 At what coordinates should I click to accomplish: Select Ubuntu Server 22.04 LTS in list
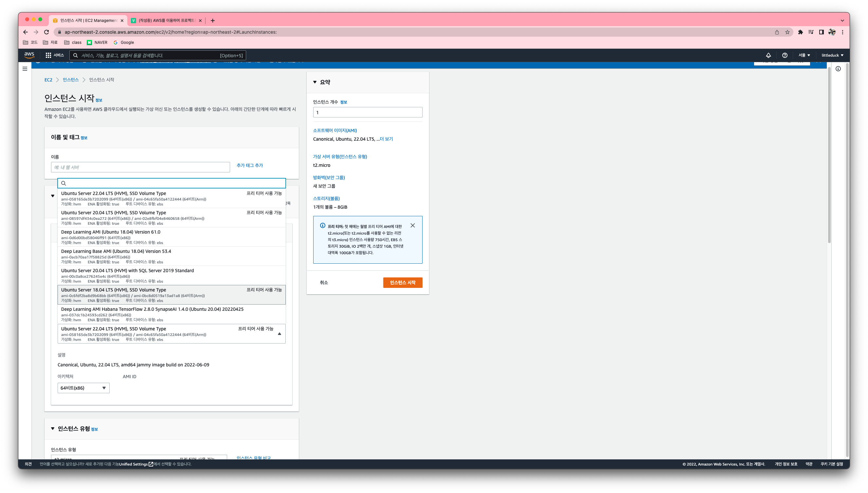(x=172, y=199)
